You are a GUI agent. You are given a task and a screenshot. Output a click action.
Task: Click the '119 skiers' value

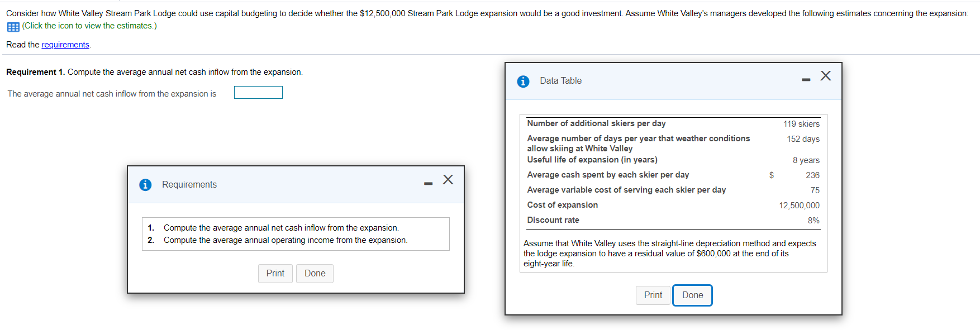click(x=801, y=124)
